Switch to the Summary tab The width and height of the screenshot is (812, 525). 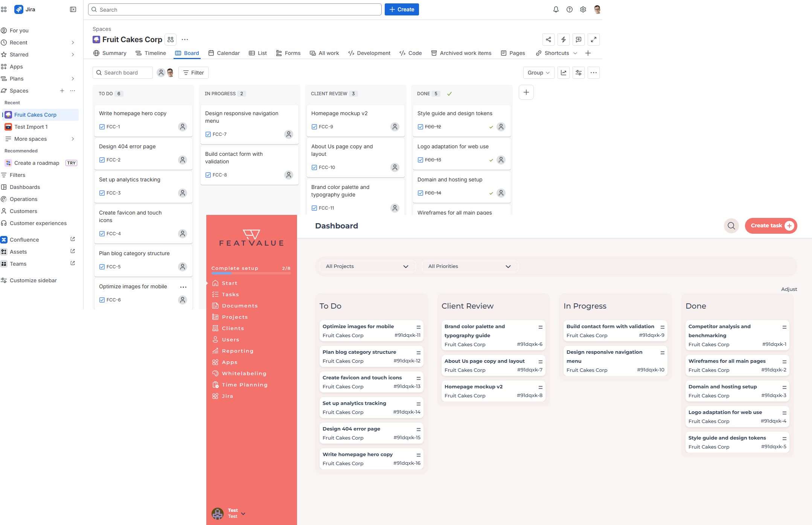coord(110,53)
